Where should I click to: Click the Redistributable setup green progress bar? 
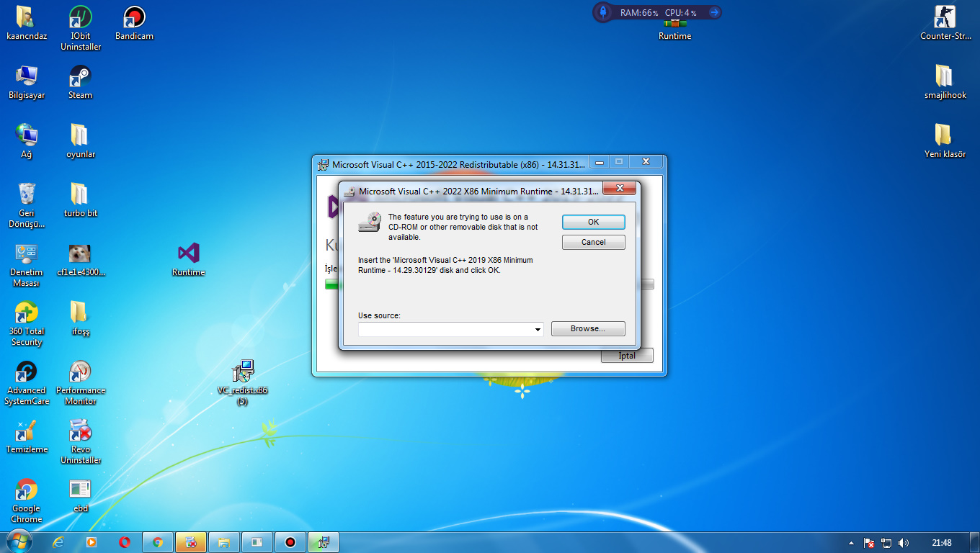tap(332, 284)
